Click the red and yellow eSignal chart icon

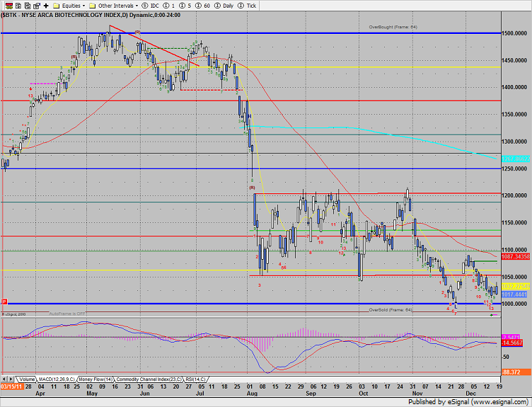[9, 6]
